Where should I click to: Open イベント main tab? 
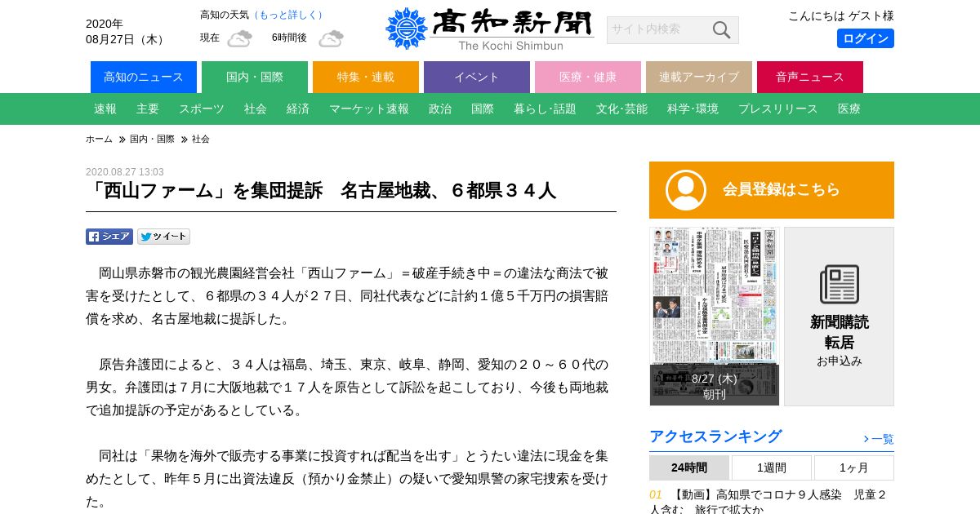[x=477, y=77]
